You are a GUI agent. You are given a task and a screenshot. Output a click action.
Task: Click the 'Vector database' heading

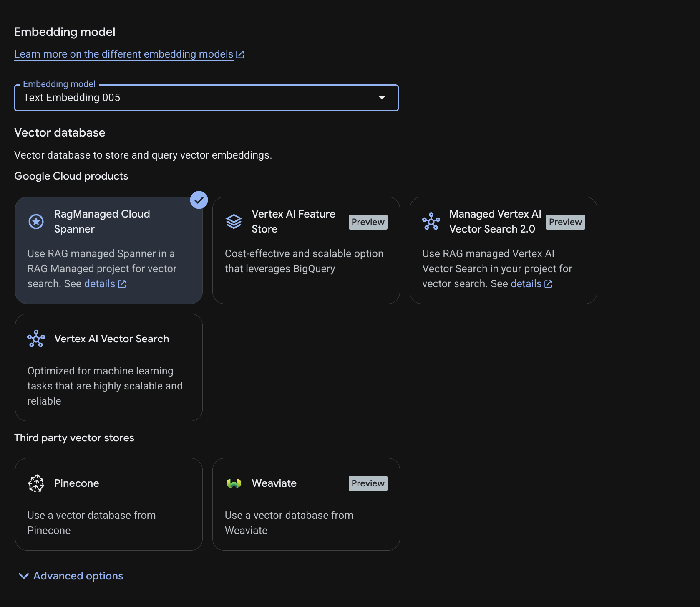[x=60, y=133]
